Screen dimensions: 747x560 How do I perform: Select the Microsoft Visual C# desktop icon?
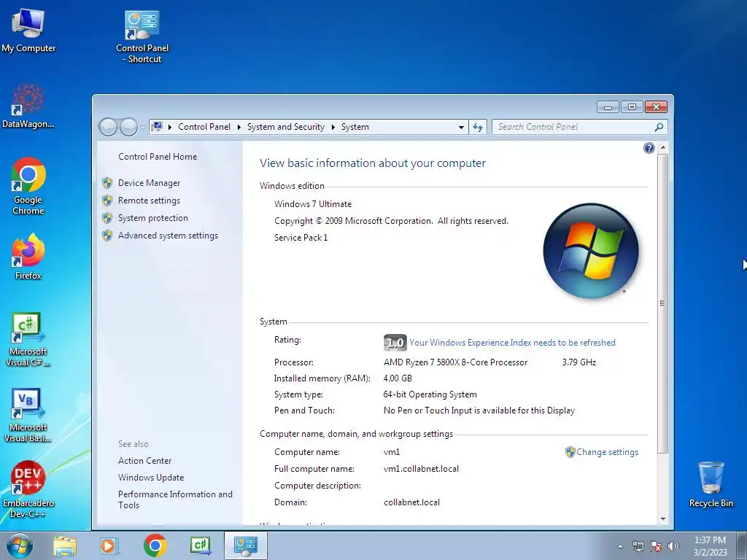click(28, 339)
